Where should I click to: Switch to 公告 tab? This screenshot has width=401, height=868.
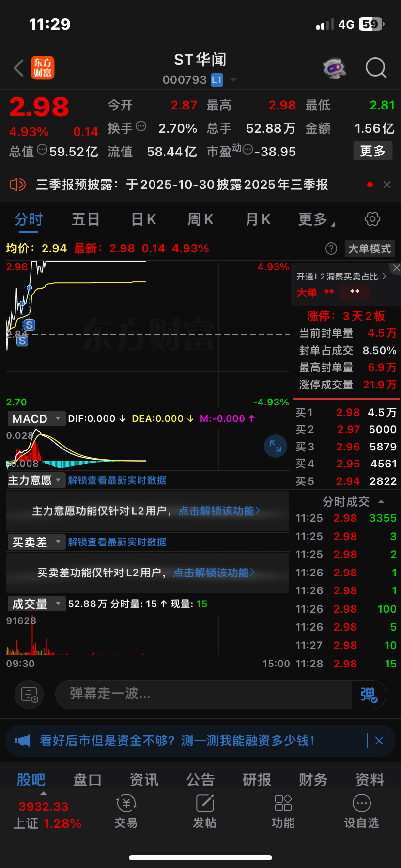[x=200, y=779]
